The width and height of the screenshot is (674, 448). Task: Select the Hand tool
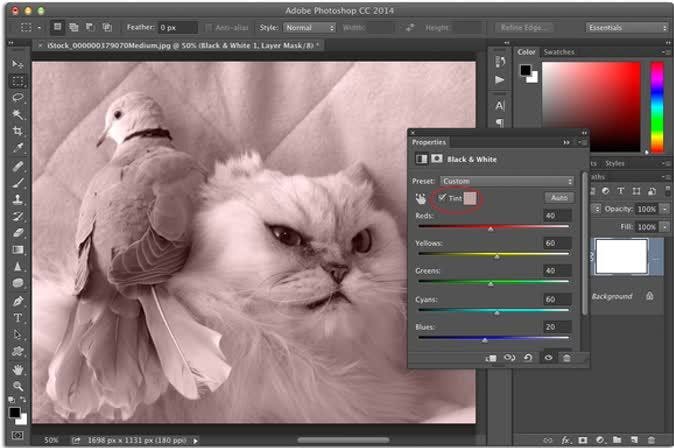[17, 369]
